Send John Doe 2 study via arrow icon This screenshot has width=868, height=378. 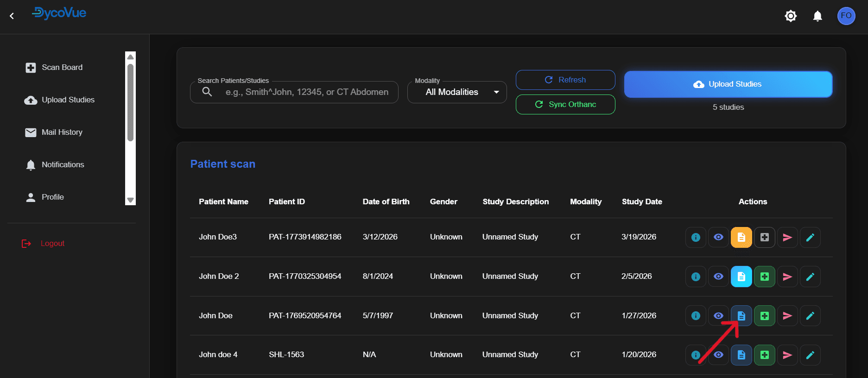pos(787,277)
